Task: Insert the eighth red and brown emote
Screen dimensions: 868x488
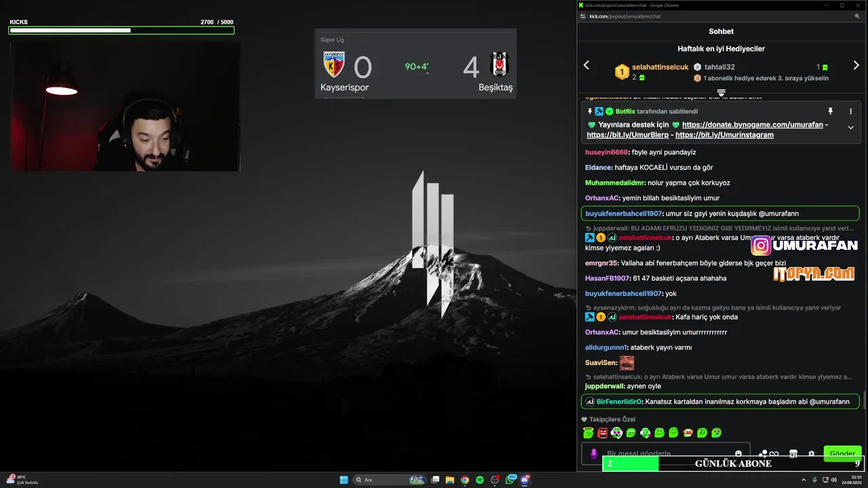Action: (x=688, y=432)
